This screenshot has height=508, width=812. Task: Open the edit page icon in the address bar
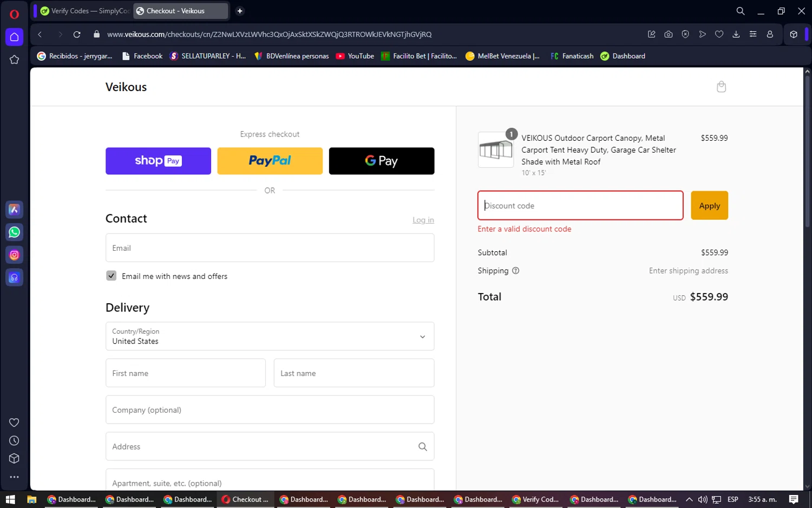pyautogui.click(x=652, y=34)
